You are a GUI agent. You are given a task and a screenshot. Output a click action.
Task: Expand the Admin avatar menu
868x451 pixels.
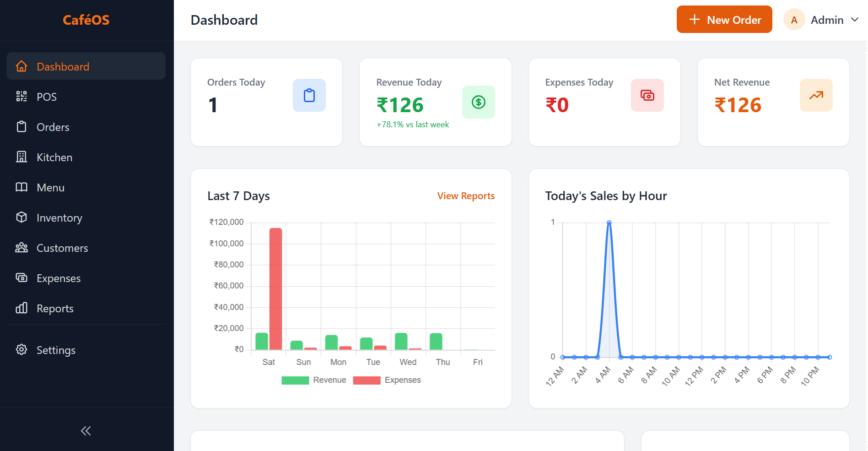(x=794, y=19)
